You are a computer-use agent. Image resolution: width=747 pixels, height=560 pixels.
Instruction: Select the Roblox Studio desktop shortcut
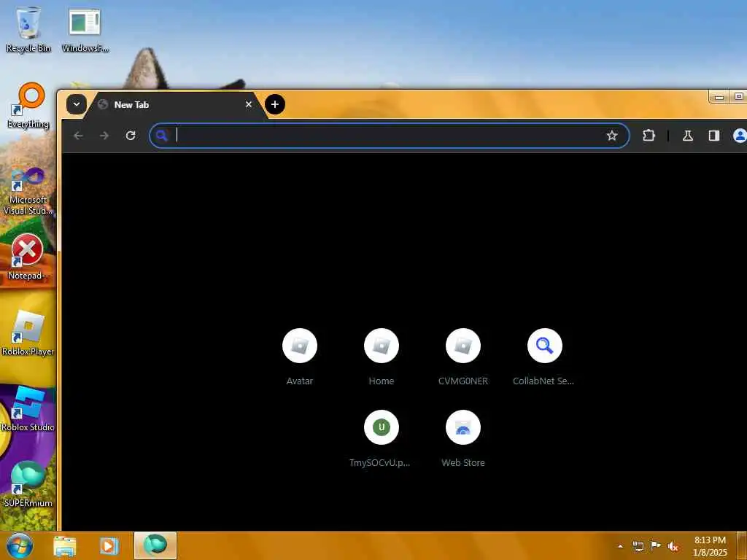click(28, 408)
